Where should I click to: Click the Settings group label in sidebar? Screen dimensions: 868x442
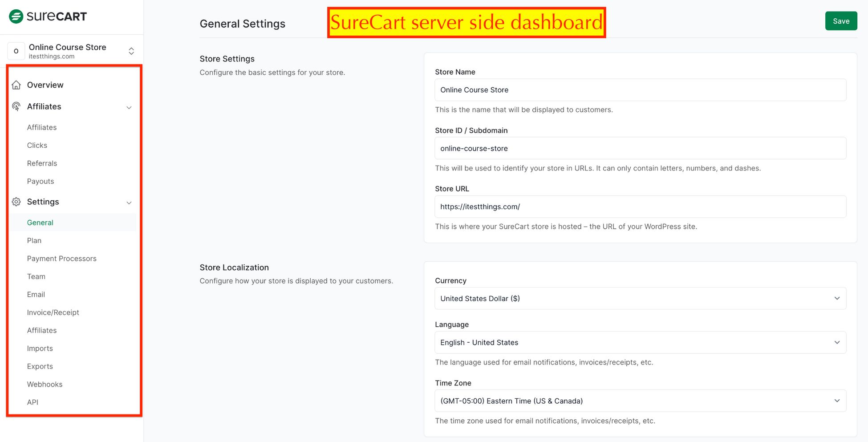tap(43, 202)
